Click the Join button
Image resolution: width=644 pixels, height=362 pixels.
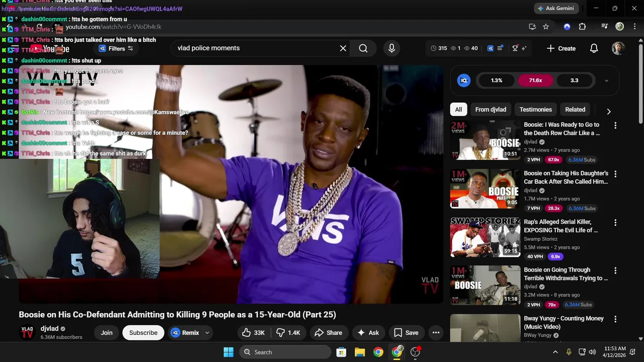pos(107,333)
